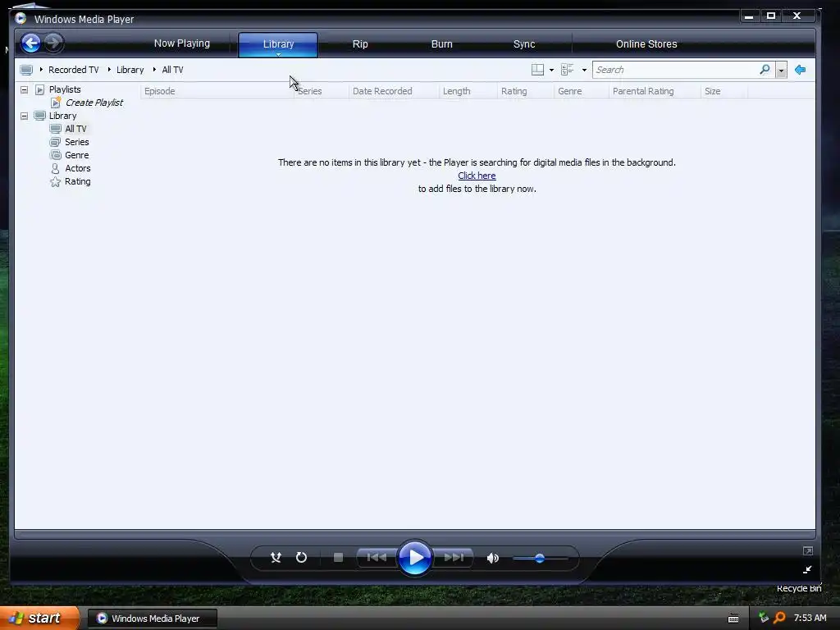
Task: Open the Library tab's dropdown arrow
Action: point(279,54)
